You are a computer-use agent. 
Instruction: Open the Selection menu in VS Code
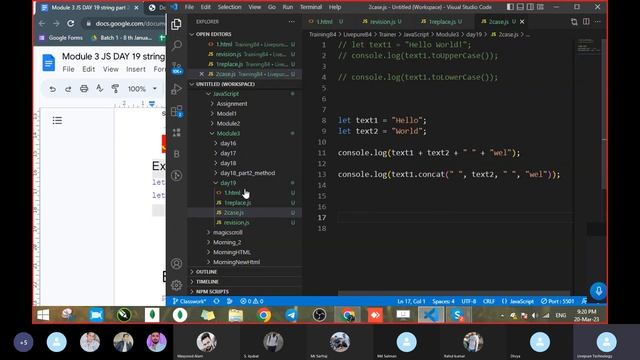[229, 7]
